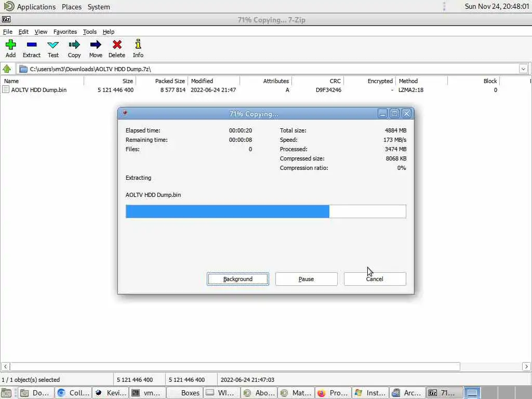Sort by the Packed Size column header
Viewport: 532px width, 399px height.
click(x=162, y=81)
